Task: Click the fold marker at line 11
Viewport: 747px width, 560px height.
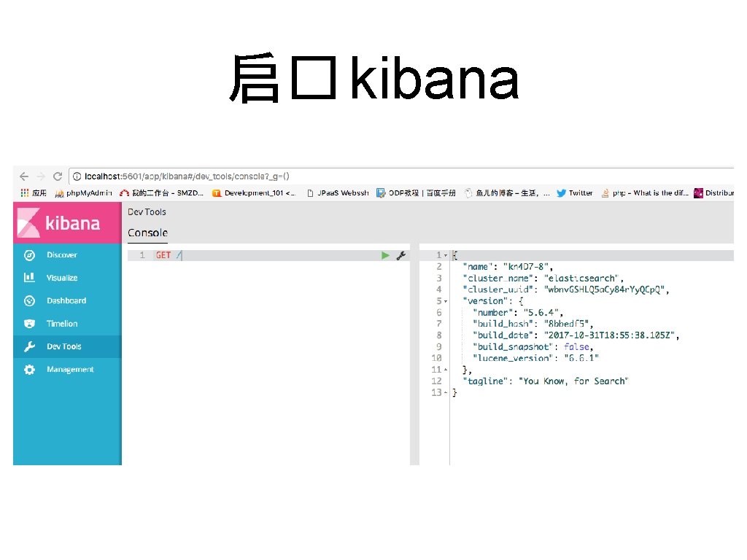Action: pos(446,370)
